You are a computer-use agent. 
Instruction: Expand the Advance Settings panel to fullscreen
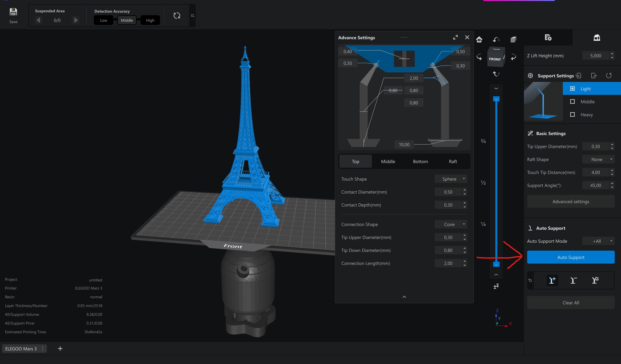(455, 37)
